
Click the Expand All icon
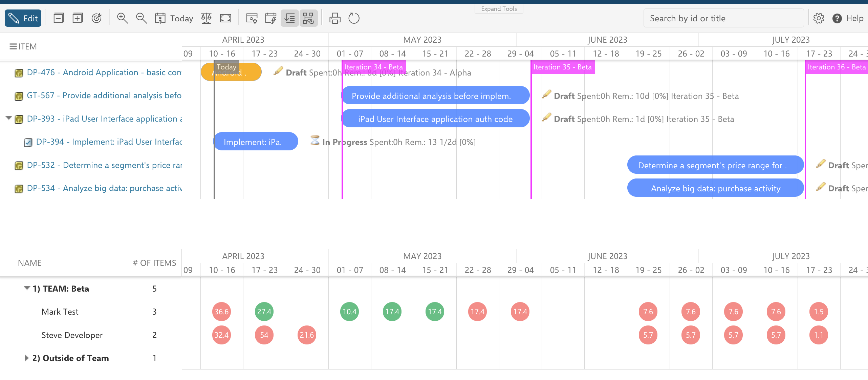tap(78, 18)
